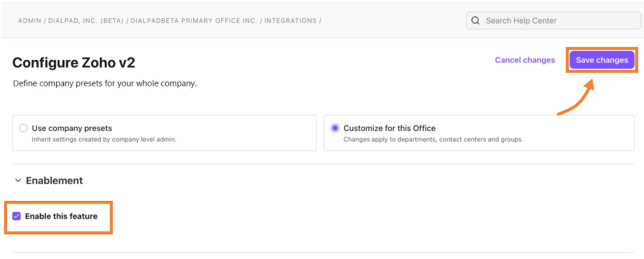Click the magnifier icon in search box
Screen dimensions: 644x259
click(x=475, y=21)
